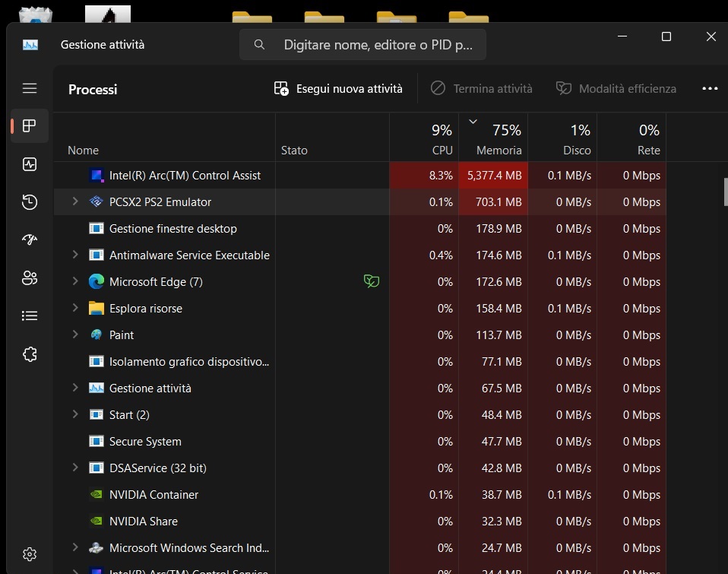The height and width of the screenshot is (574, 728).
Task: Open the Services puzzle sidebar icon
Action: [30, 354]
